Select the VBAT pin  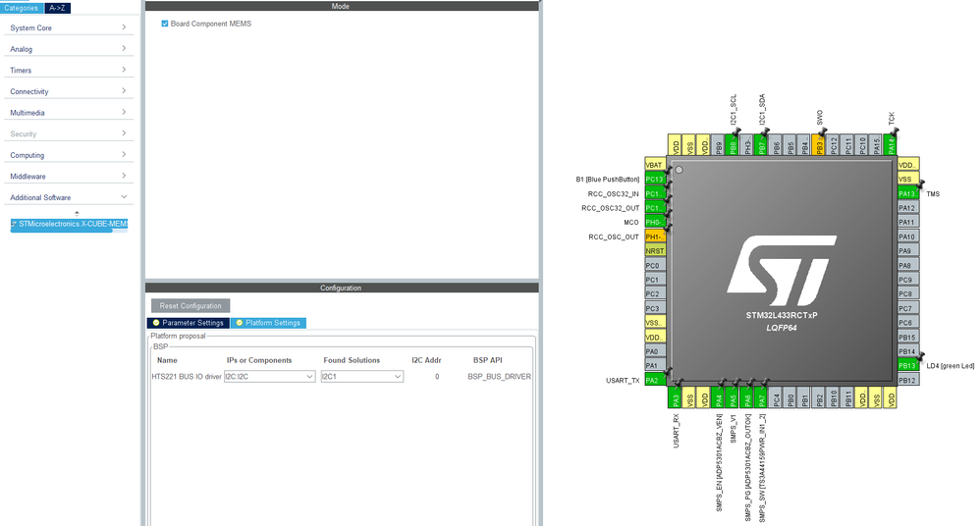[x=656, y=165]
